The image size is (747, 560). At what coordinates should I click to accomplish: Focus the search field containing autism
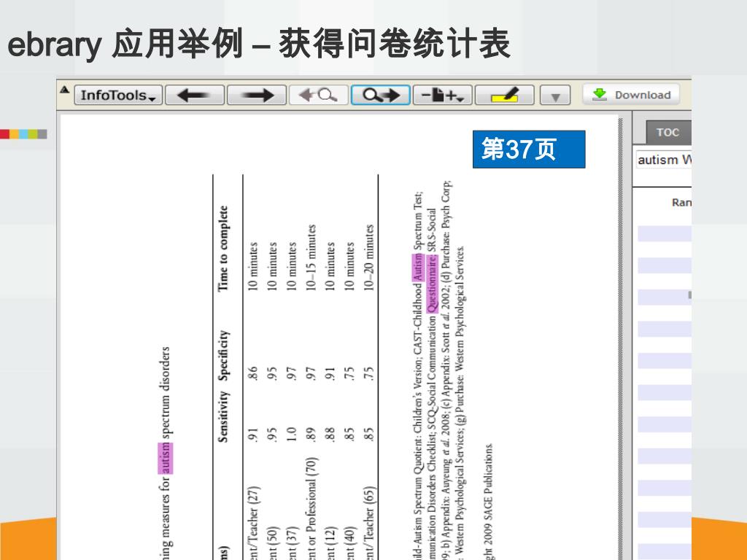pos(664,160)
